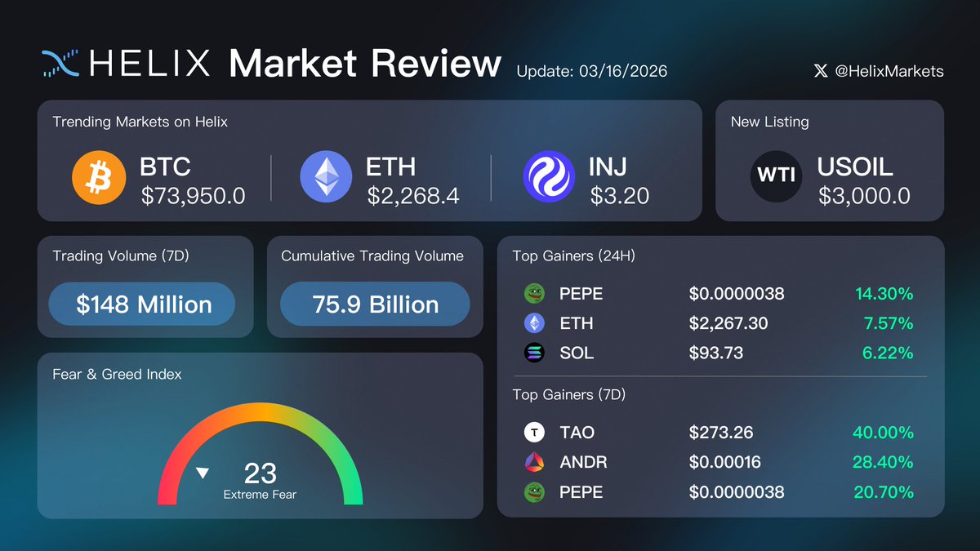Image resolution: width=980 pixels, height=551 pixels.
Task: Click the Top Gainers (7D) heading
Action: point(569,394)
